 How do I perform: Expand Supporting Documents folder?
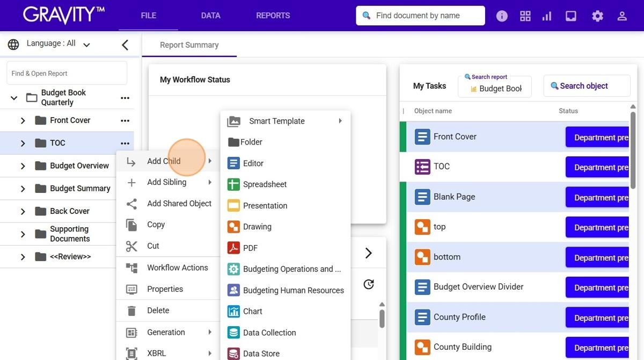[x=23, y=234]
